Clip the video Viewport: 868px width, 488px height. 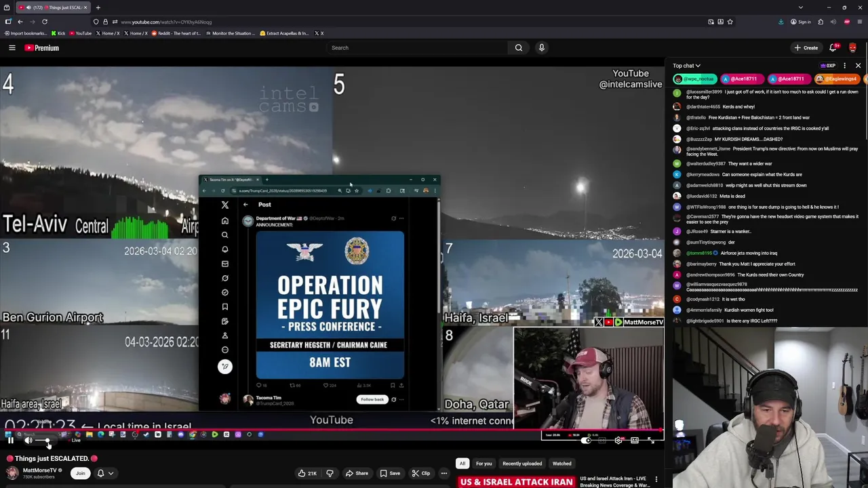[421, 473]
